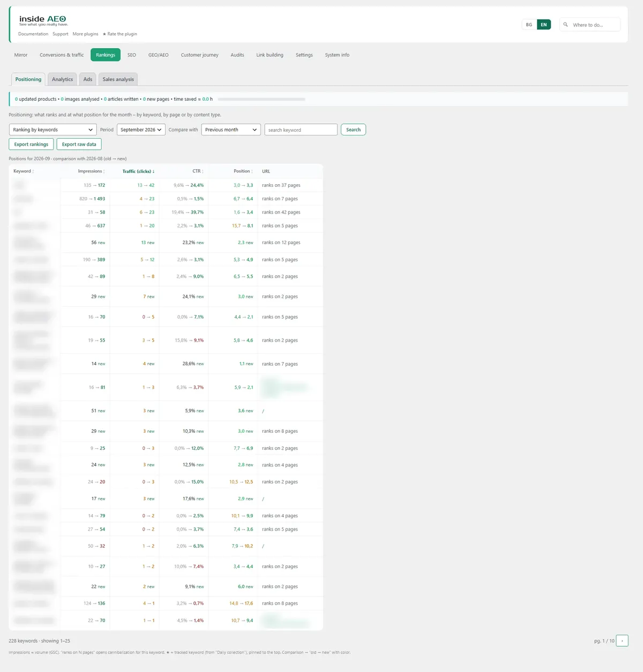Open ranks on 42 pages link
643x672 pixels.
[281, 212]
